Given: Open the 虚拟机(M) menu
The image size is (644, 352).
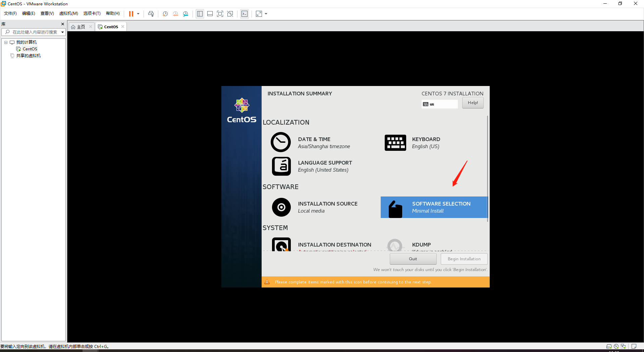Looking at the screenshot, I should click(68, 13).
